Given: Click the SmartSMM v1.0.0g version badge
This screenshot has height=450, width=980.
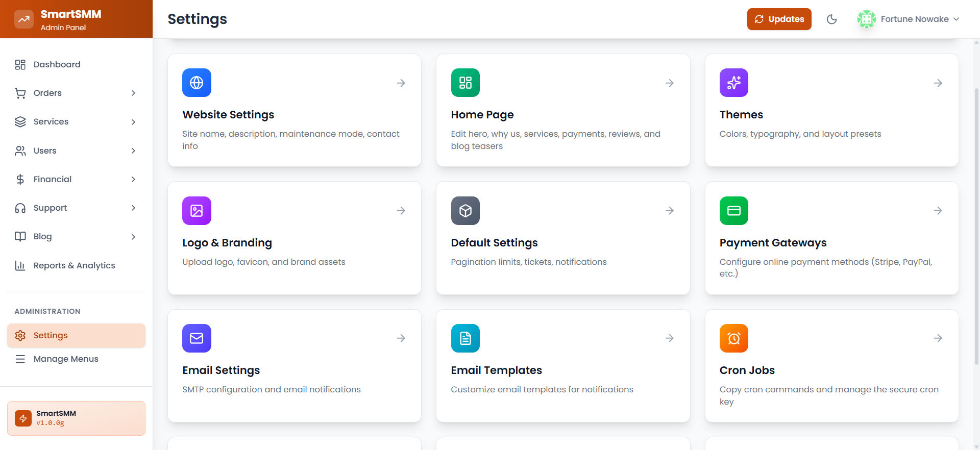Looking at the screenshot, I should [76, 418].
